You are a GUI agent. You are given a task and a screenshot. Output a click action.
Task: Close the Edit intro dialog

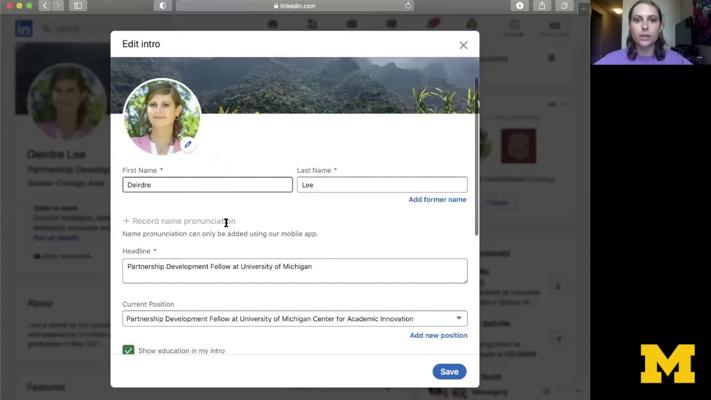tap(463, 45)
